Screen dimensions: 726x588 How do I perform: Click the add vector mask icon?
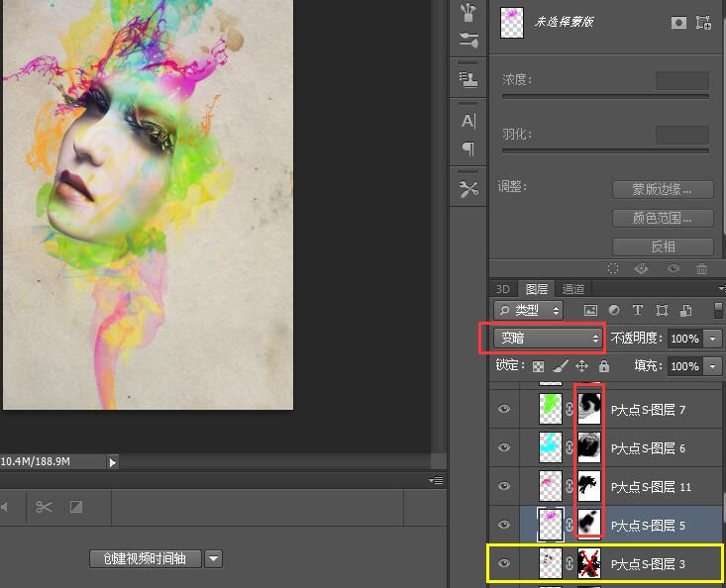[x=703, y=22]
